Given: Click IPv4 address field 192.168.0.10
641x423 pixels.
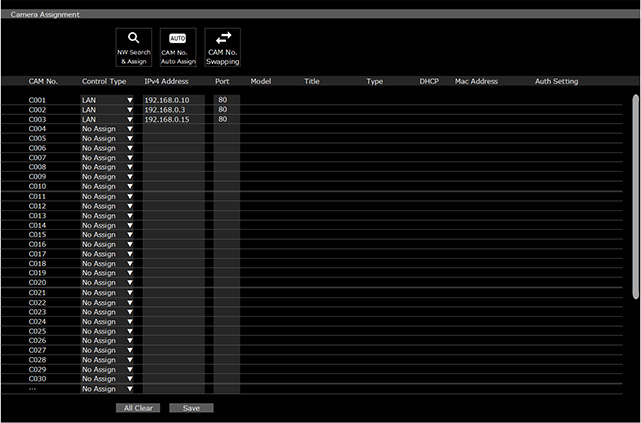Looking at the screenshot, I should (x=174, y=100).
